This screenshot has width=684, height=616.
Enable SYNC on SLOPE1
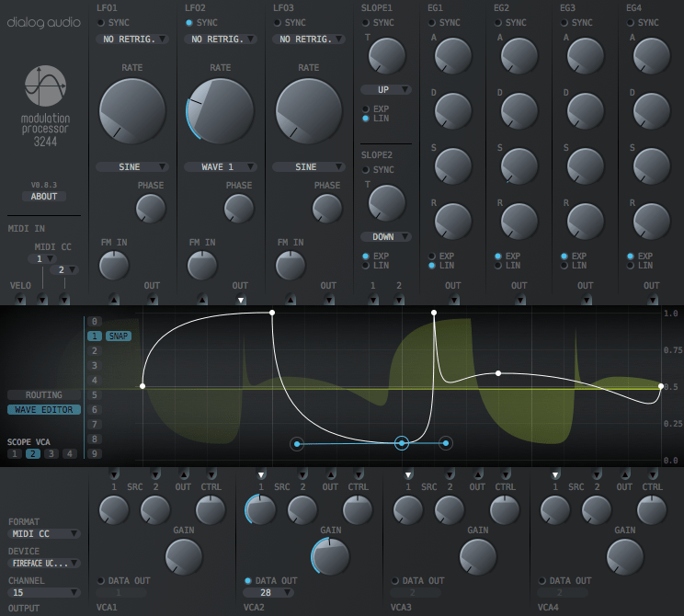click(366, 23)
